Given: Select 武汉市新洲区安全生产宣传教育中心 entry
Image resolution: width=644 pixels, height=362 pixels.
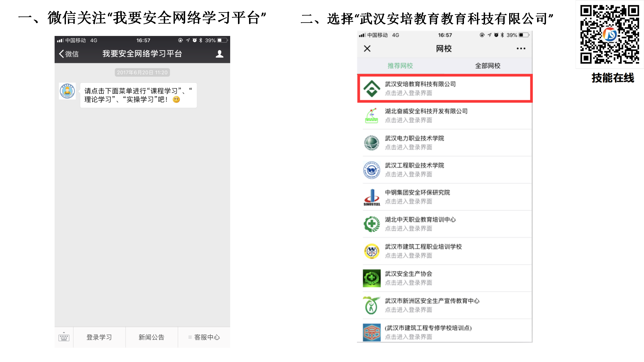Looking at the screenshot, I should (445, 305).
